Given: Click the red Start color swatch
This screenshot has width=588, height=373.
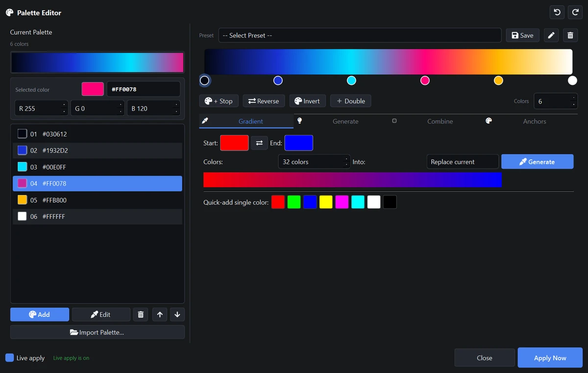Looking at the screenshot, I should coord(234,143).
